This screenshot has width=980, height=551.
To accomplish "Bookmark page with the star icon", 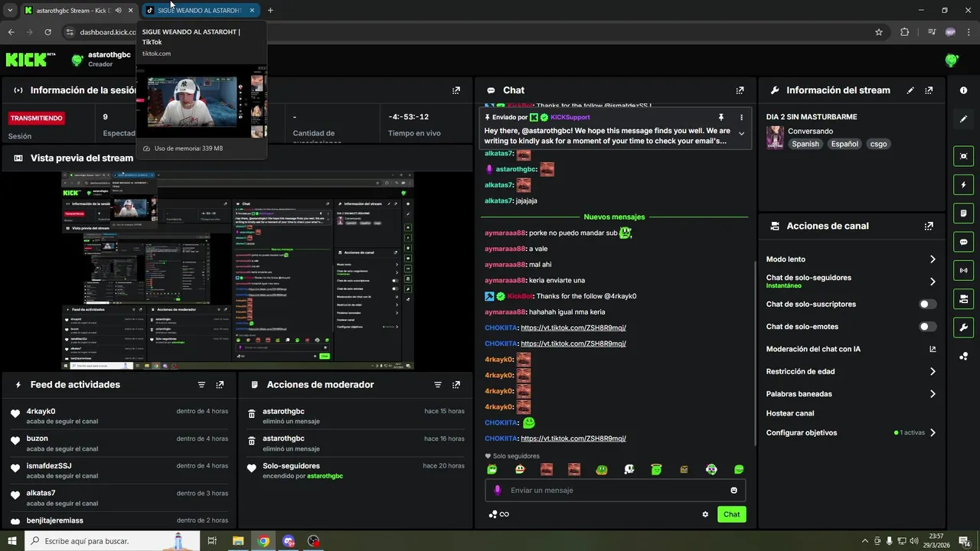I will coord(879,32).
